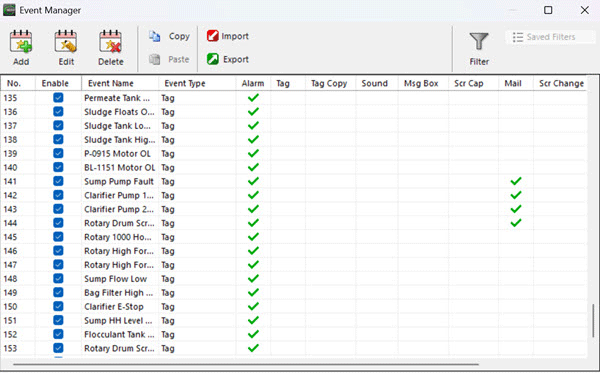Viewport: 600px width, 373px height.
Task: Click the Paste clipboard icon
Action: (155, 59)
